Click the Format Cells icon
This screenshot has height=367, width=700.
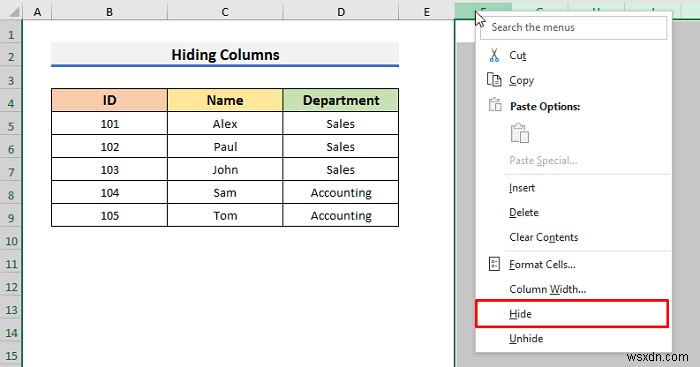(494, 264)
